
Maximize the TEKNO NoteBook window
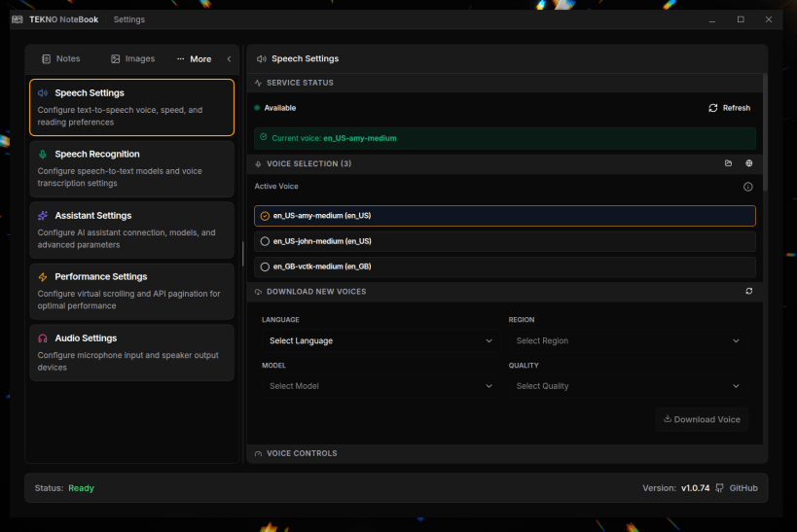point(741,19)
